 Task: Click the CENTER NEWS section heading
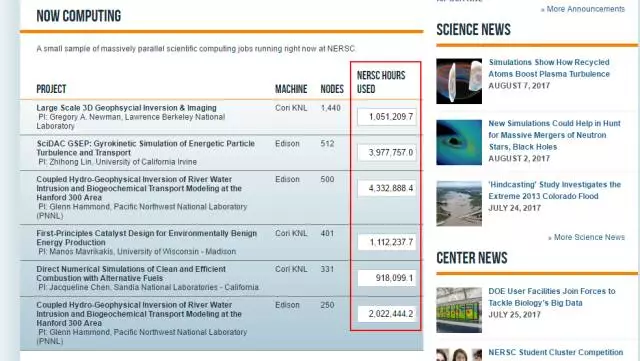472,258
